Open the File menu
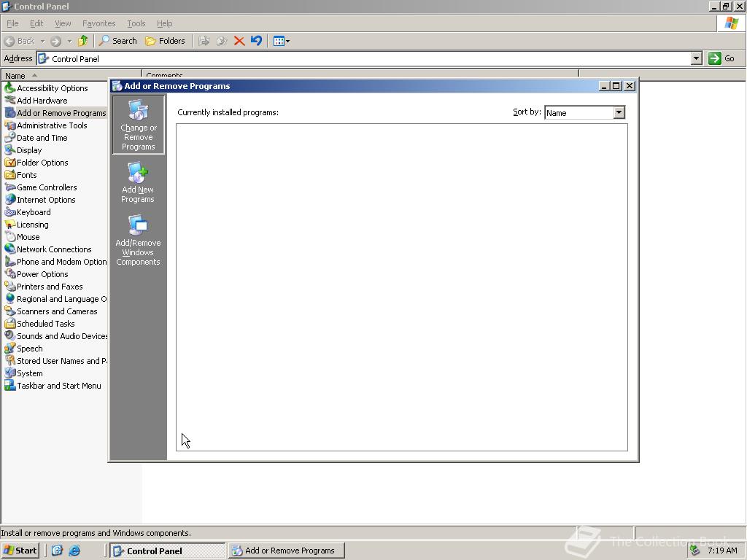Screen dimensions: 747x560 12,23
